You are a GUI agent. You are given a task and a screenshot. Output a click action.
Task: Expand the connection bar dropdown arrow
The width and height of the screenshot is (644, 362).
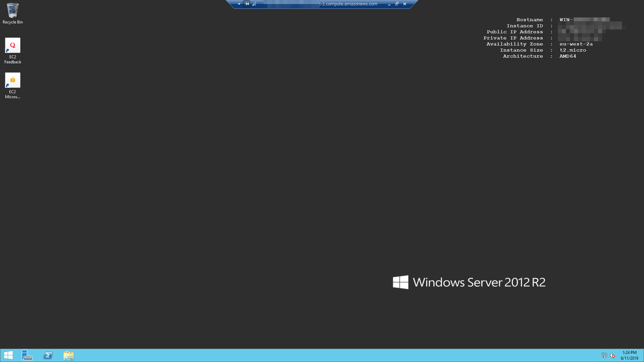(x=239, y=4)
